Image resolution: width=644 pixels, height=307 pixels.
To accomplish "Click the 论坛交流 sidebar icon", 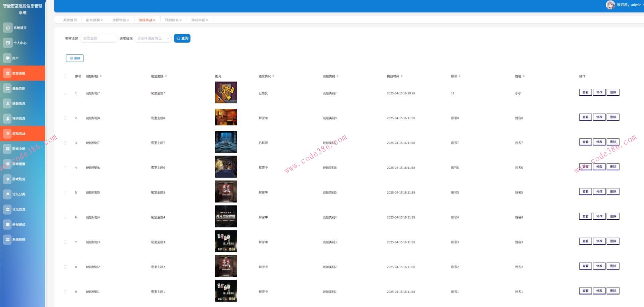I will click(8, 209).
